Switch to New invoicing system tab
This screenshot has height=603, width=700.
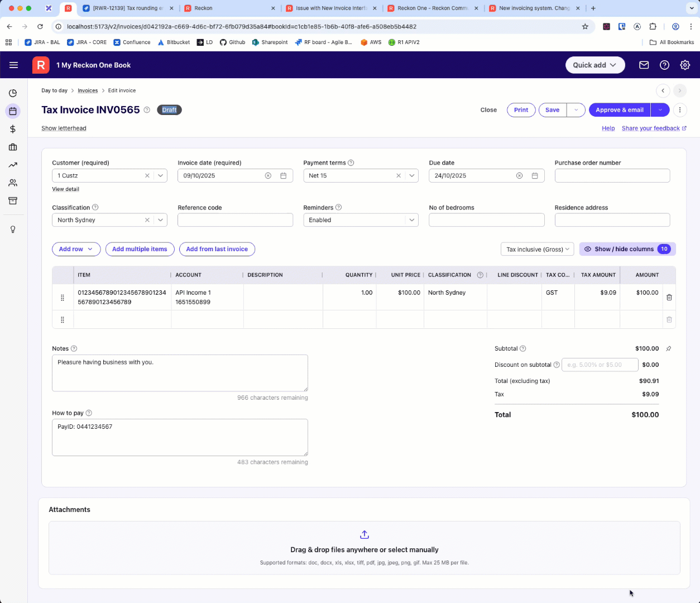click(534, 8)
